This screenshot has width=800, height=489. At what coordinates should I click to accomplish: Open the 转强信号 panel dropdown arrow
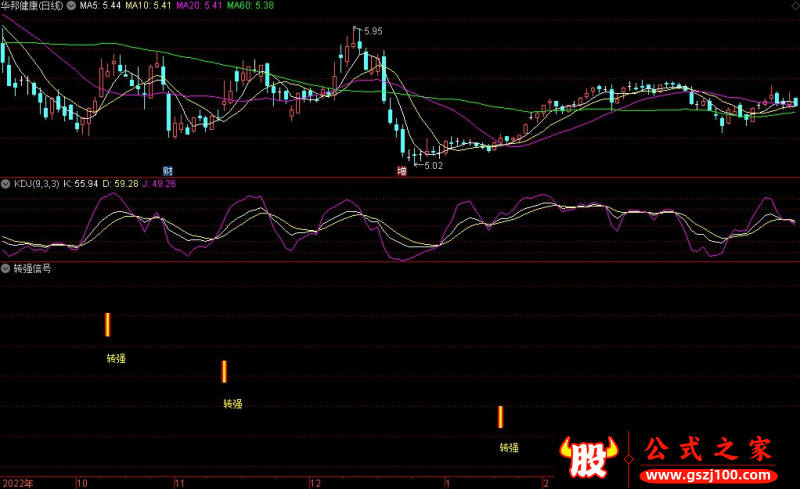(6, 269)
